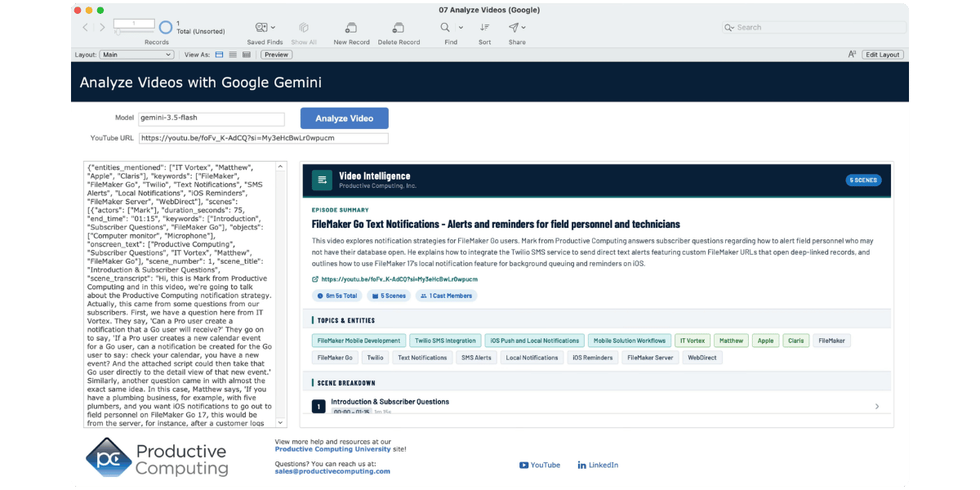980x490 pixels.
Task: Click the record slider in toolbar
Action: [132, 32]
